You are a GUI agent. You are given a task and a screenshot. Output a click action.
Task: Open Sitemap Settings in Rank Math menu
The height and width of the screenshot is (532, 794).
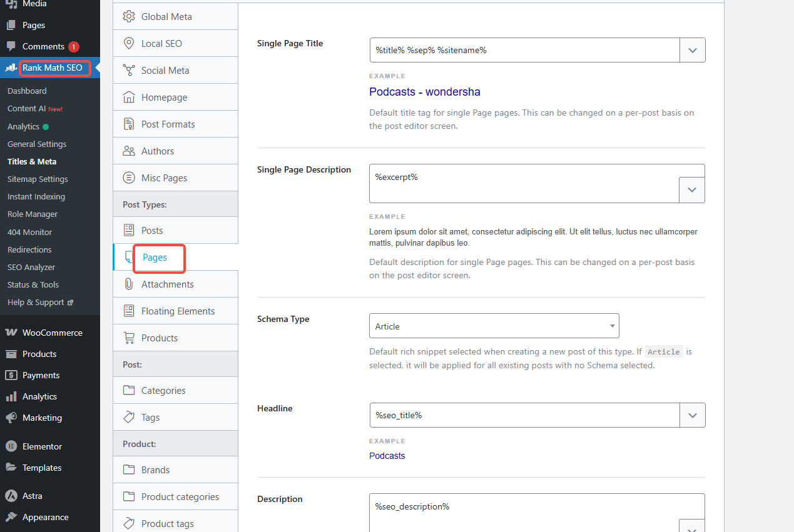(38, 179)
